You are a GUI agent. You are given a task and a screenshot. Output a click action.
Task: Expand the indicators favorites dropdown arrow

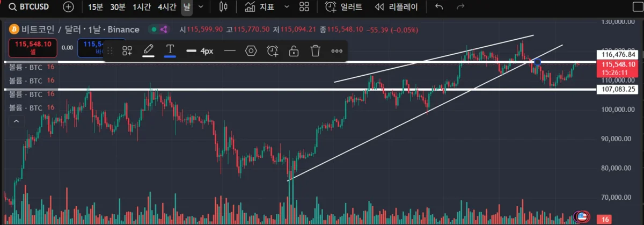coord(287,7)
